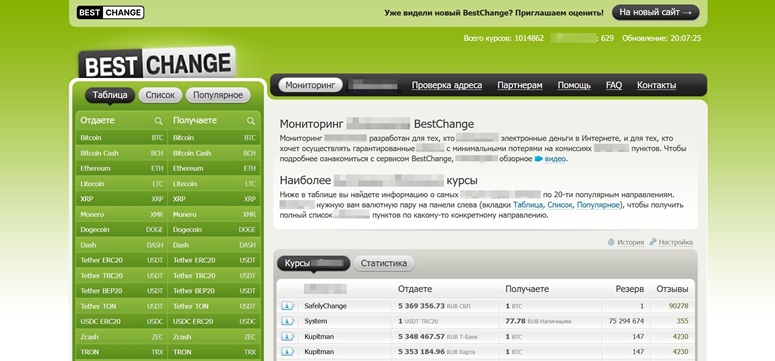Screen dimensions: 775x361
Task: Sort rates table by Резерв header
Action: [x=630, y=289]
